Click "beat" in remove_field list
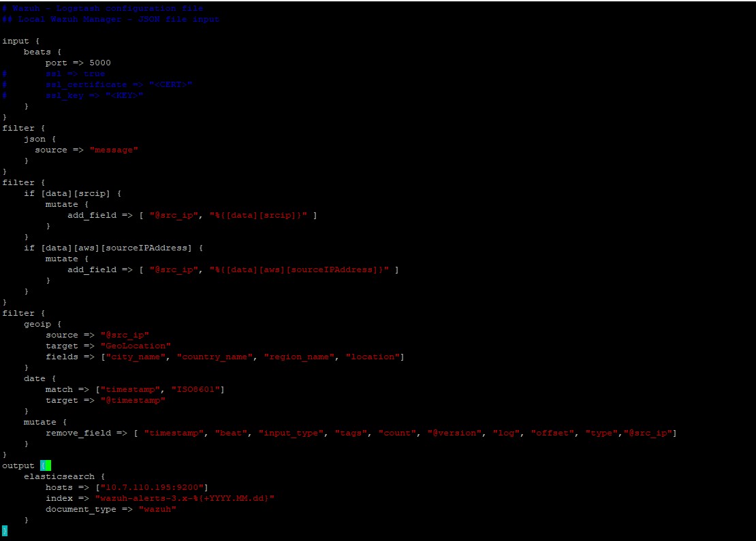The image size is (756, 541). point(231,433)
